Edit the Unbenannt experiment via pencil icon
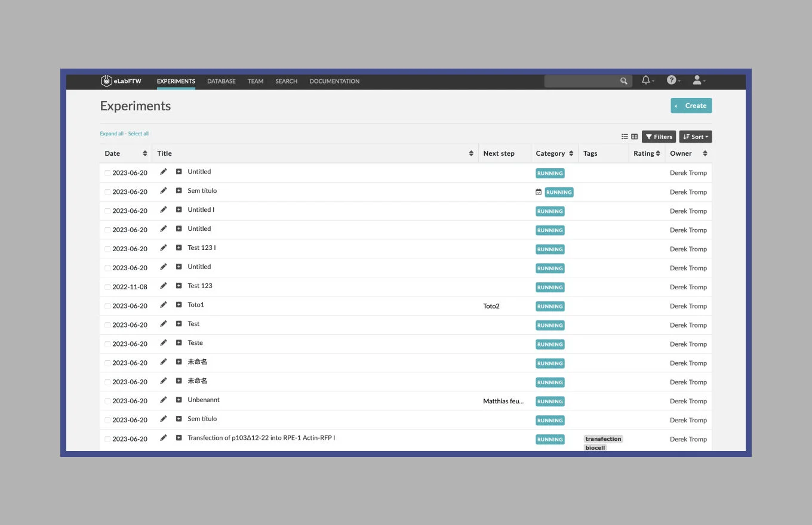Viewport: 812px width, 525px height. [164, 400]
